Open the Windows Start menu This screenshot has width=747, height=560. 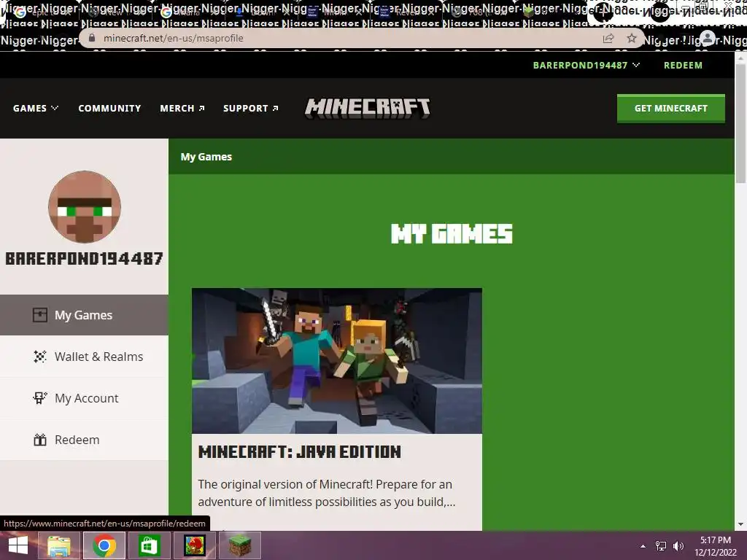(18, 545)
